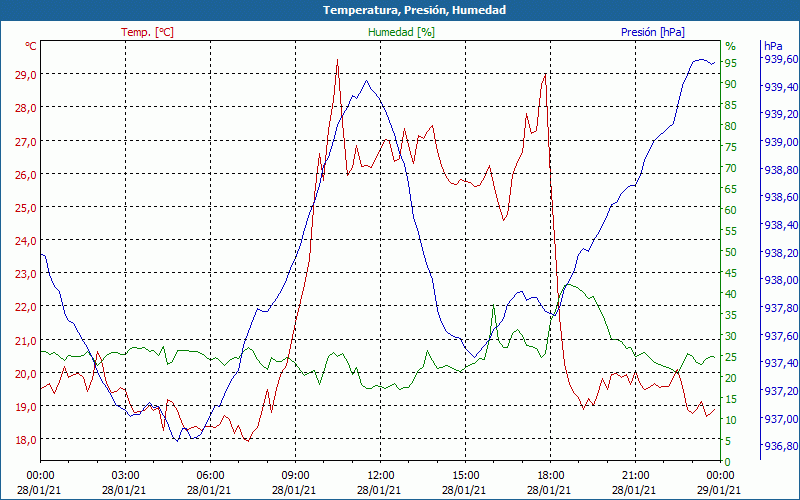Click pressure axis value '939,20'
800x500 pixels.
(781, 114)
